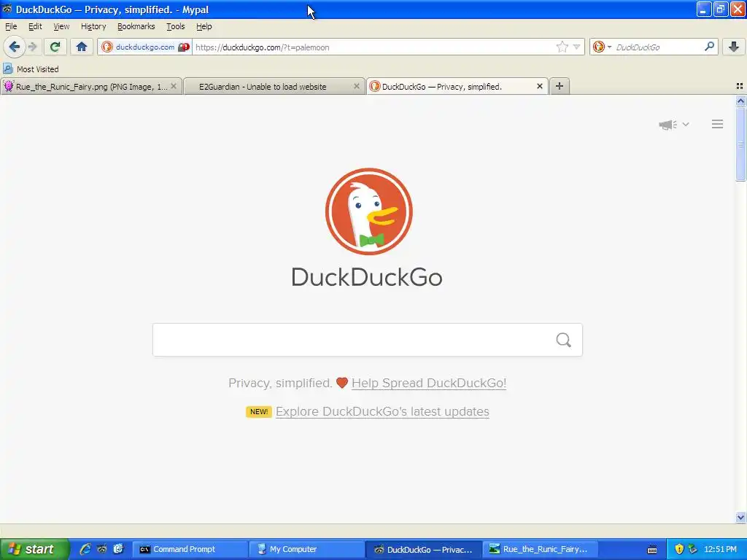Switch to Command Prompt taskbar button

click(190, 549)
